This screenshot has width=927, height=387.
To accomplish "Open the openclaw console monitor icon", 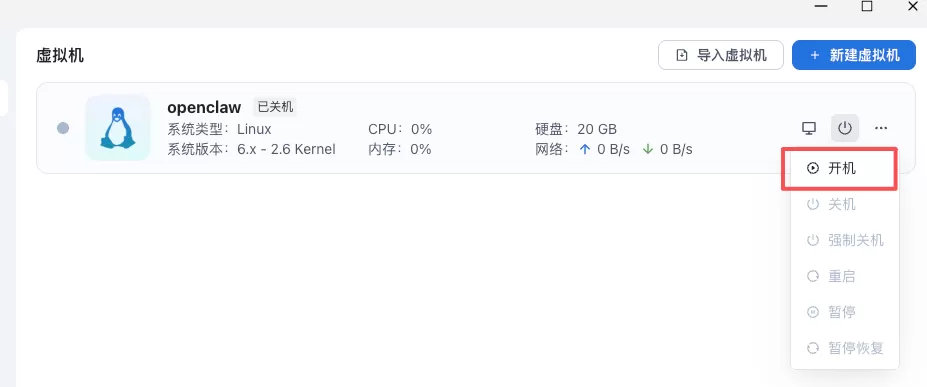I will pos(809,128).
